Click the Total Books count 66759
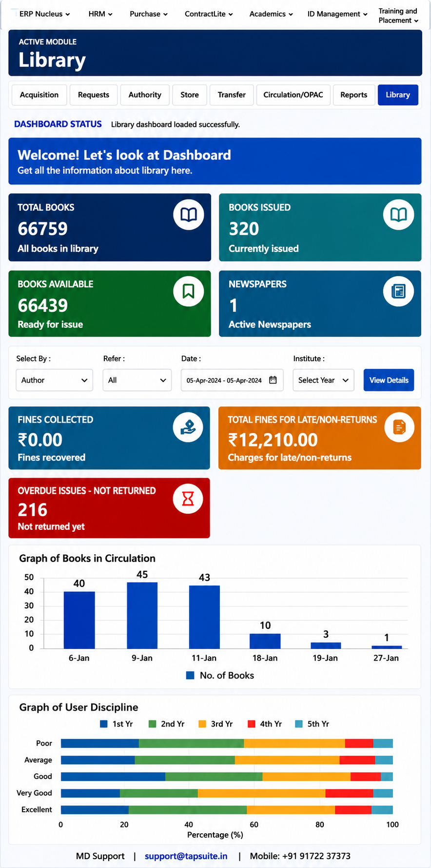 tap(43, 229)
